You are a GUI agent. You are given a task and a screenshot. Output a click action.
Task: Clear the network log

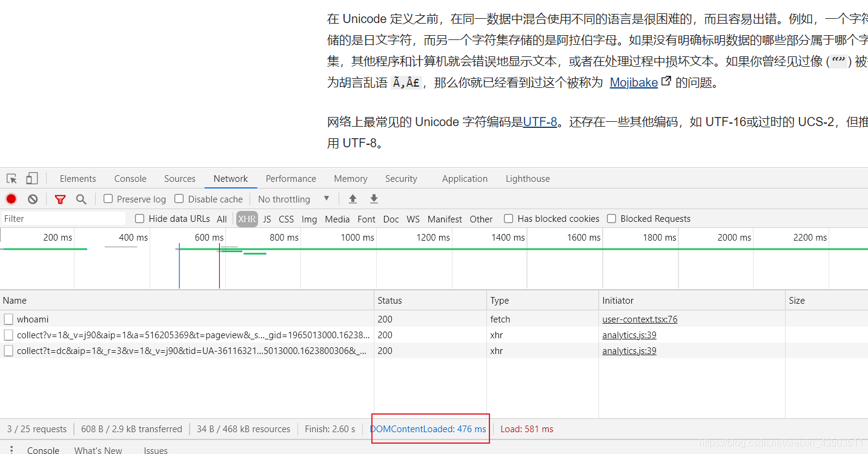tap(33, 199)
